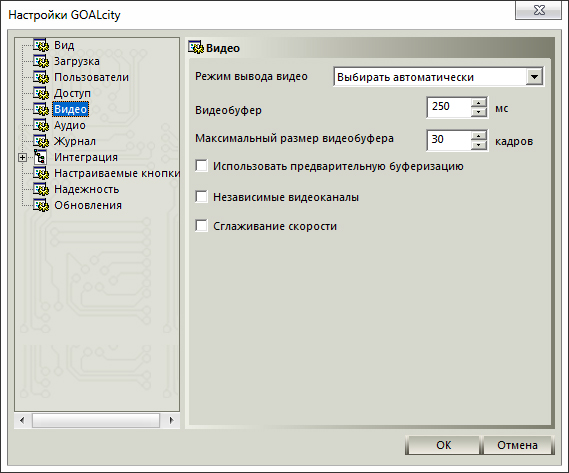Click the settings icon beside Загрузка

pos(41,61)
